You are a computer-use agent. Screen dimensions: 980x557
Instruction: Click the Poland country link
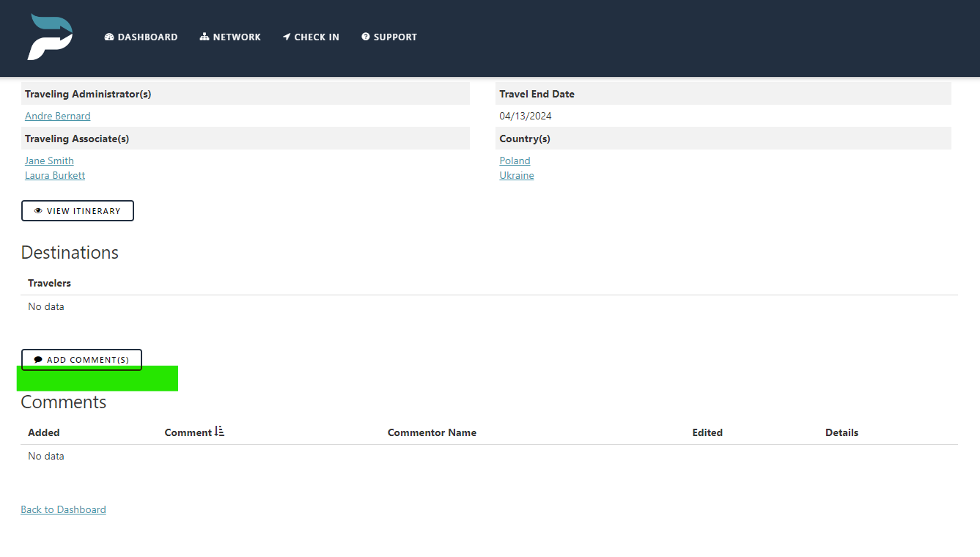coord(515,161)
